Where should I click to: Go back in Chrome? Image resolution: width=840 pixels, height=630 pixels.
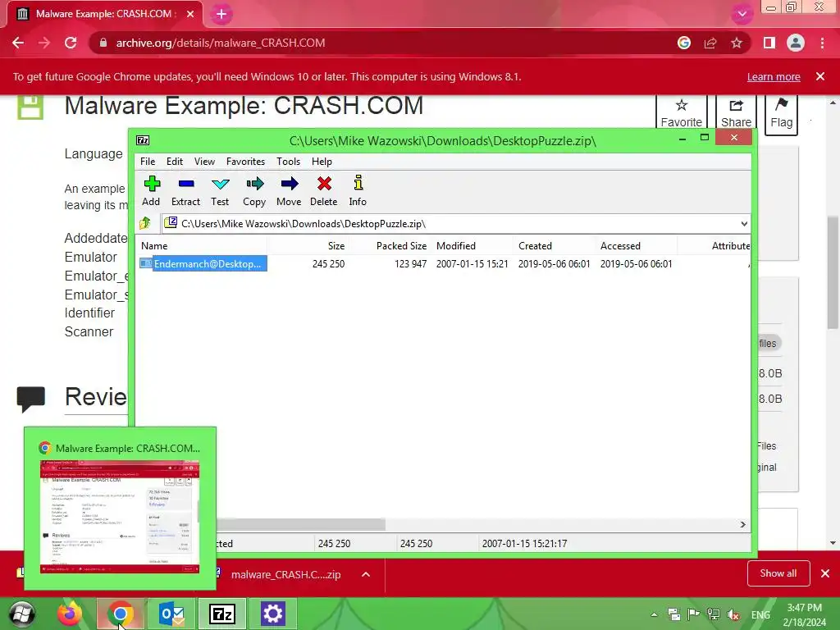(x=18, y=43)
